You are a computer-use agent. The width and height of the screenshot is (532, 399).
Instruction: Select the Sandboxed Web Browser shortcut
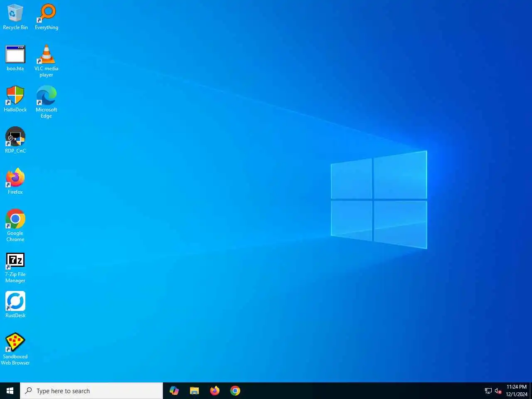point(15,349)
